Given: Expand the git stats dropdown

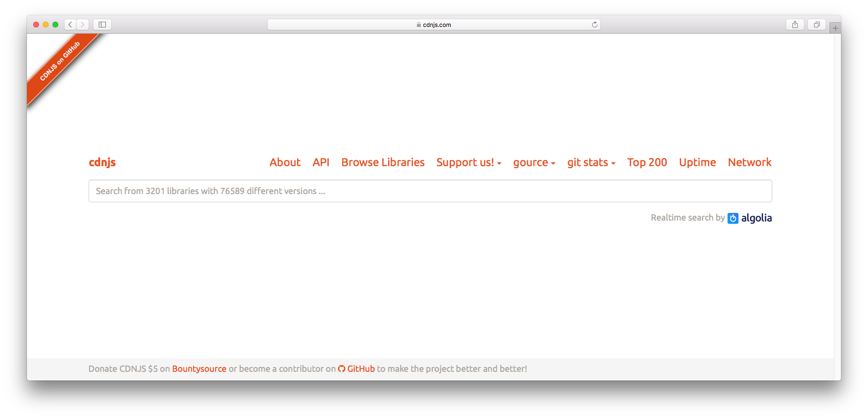Looking at the screenshot, I should 591,162.
